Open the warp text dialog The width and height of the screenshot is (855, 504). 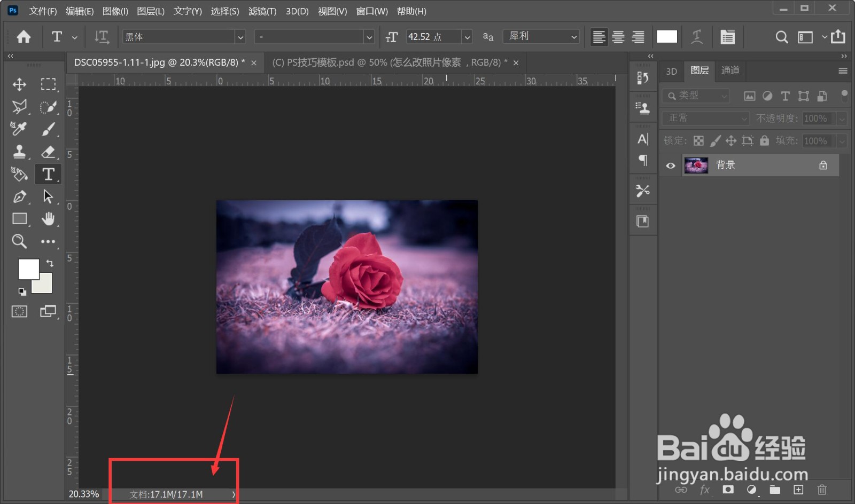click(697, 36)
